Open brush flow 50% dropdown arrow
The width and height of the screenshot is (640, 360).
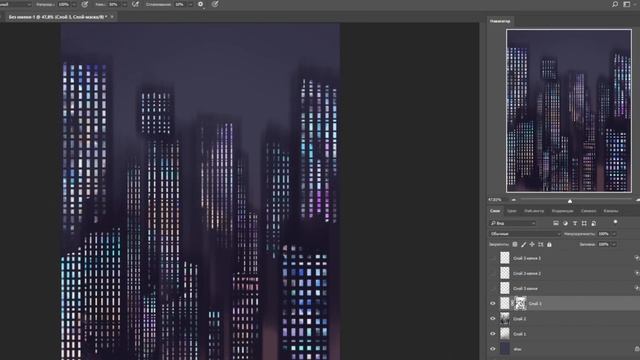coord(124,4)
